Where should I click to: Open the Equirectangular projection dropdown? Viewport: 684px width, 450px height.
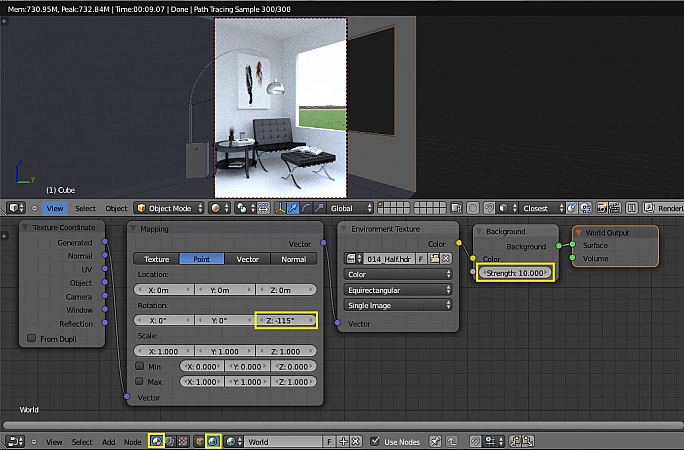[397, 289]
